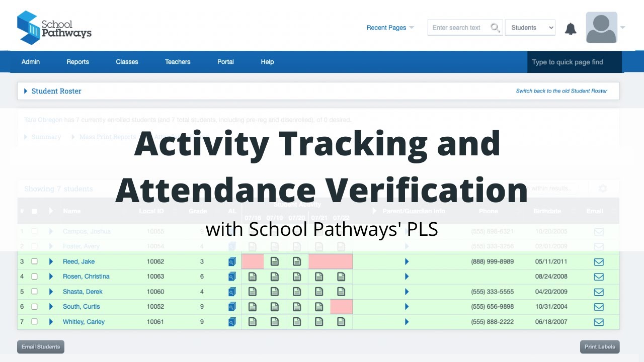Show parent/guardian info for Whitley, Carley
644x362 pixels.
407,322
